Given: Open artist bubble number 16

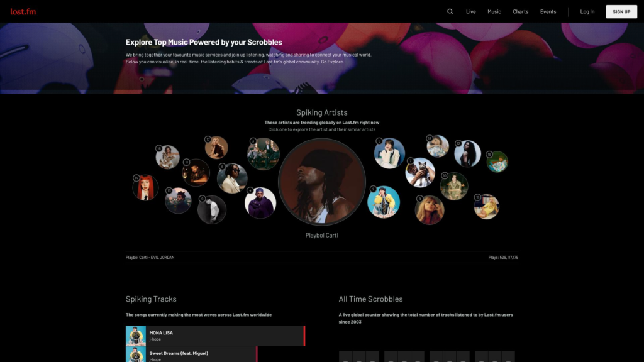Looking at the screenshot, I should pos(167,157).
